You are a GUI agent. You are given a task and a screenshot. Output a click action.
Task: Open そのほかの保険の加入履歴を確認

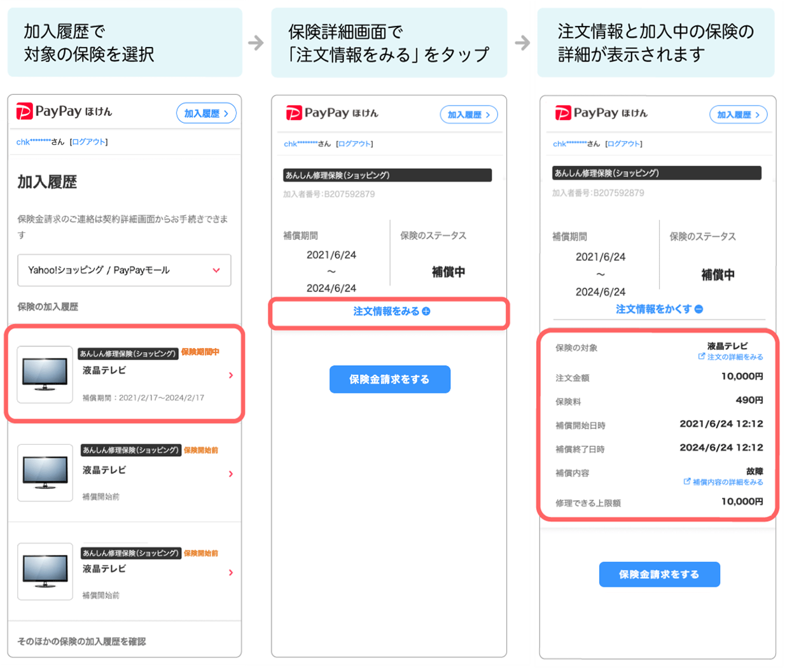pyautogui.click(x=81, y=641)
